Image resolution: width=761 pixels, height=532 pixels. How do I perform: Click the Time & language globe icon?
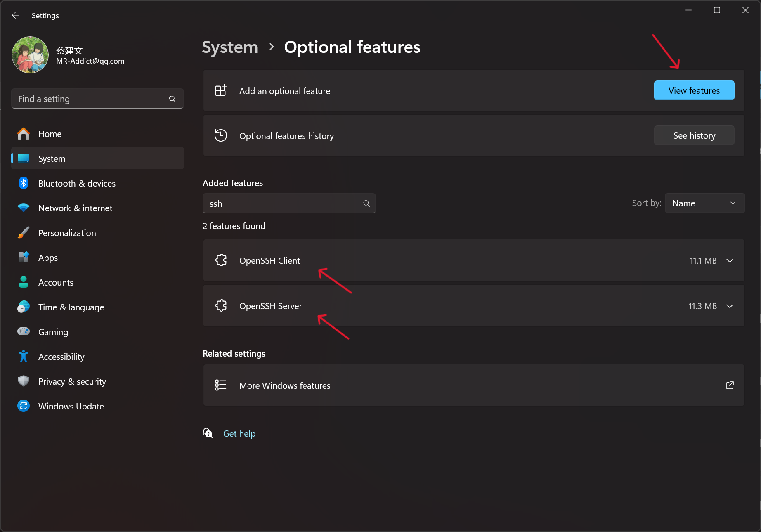click(24, 307)
